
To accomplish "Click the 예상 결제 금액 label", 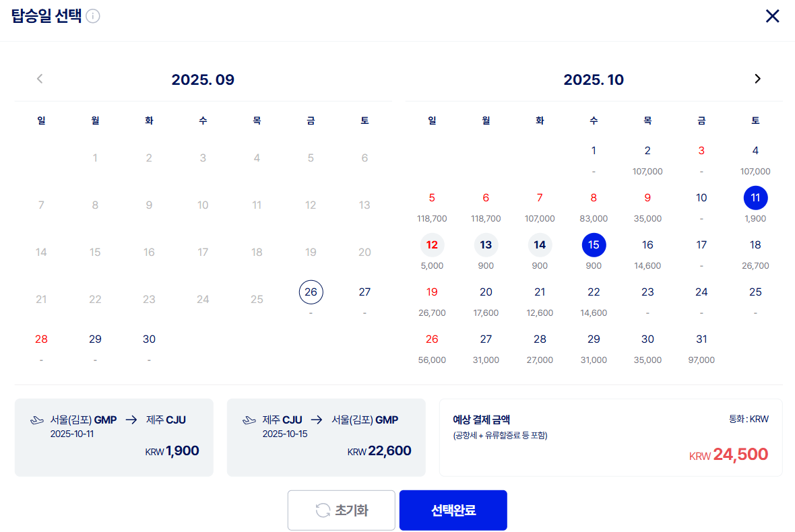I will pos(481,420).
